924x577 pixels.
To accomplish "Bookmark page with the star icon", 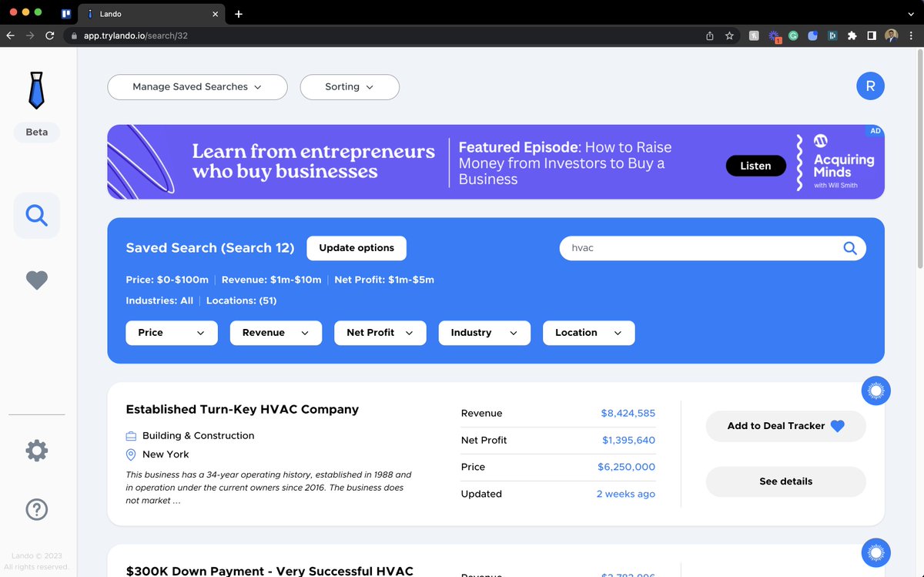I will 729,35.
